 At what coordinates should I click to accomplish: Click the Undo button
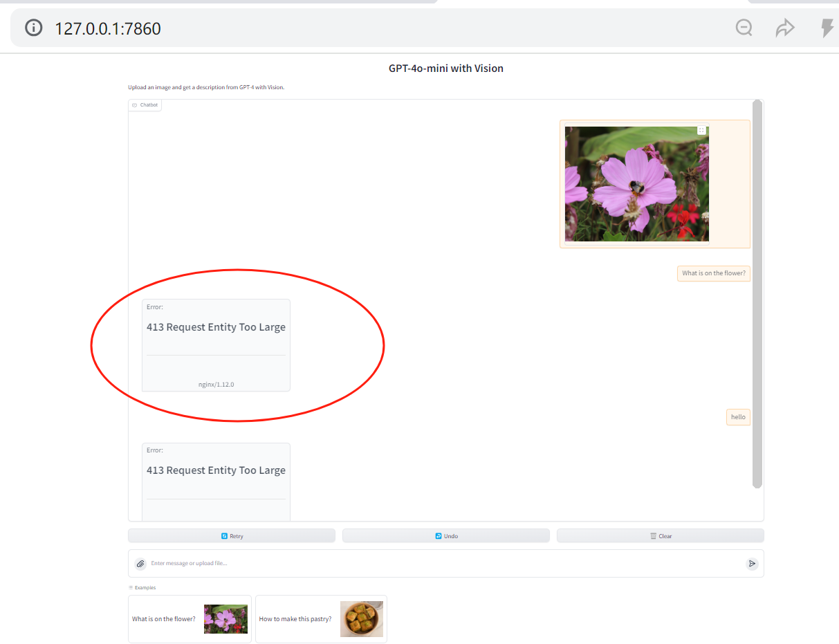pyautogui.click(x=446, y=536)
